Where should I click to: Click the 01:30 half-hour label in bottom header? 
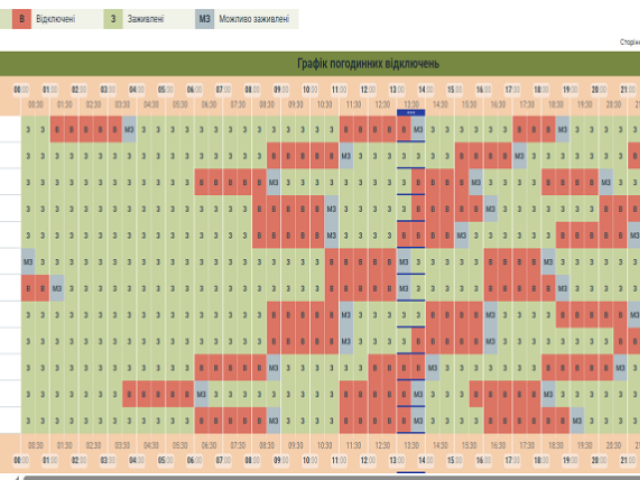(65, 445)
